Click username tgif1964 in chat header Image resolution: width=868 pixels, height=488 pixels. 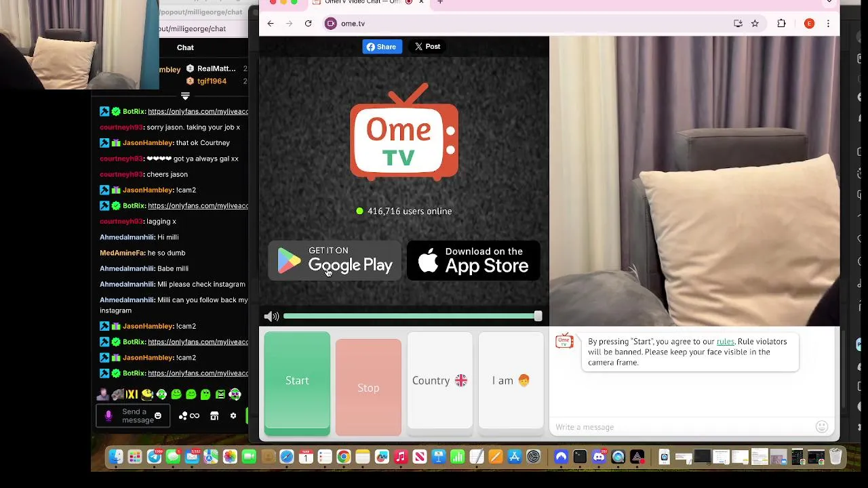pos(212,81)
